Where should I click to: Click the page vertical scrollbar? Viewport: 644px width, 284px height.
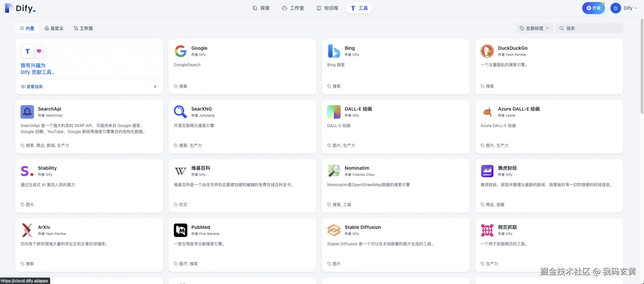(642, 66)
